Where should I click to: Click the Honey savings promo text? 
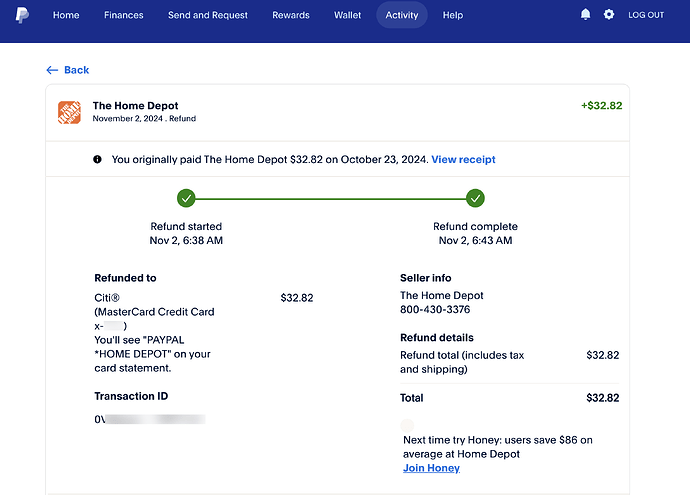(498, 447)
